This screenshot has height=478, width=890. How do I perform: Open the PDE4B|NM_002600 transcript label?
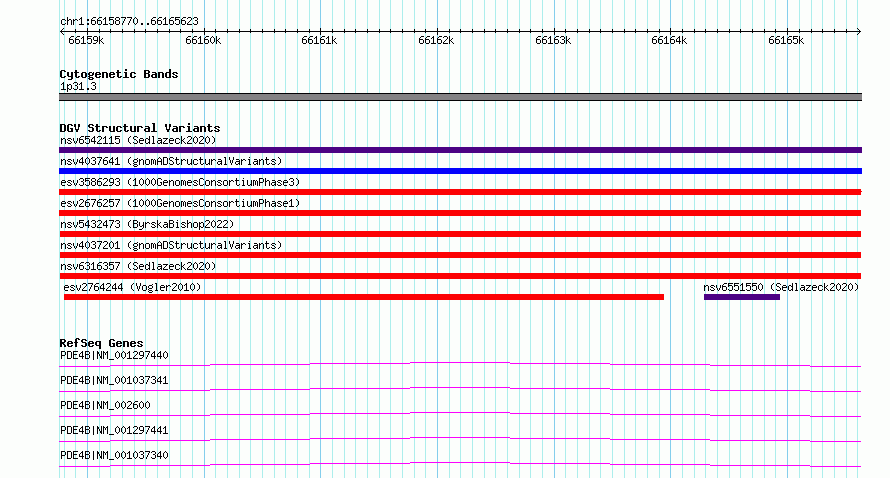coord(105,405)
